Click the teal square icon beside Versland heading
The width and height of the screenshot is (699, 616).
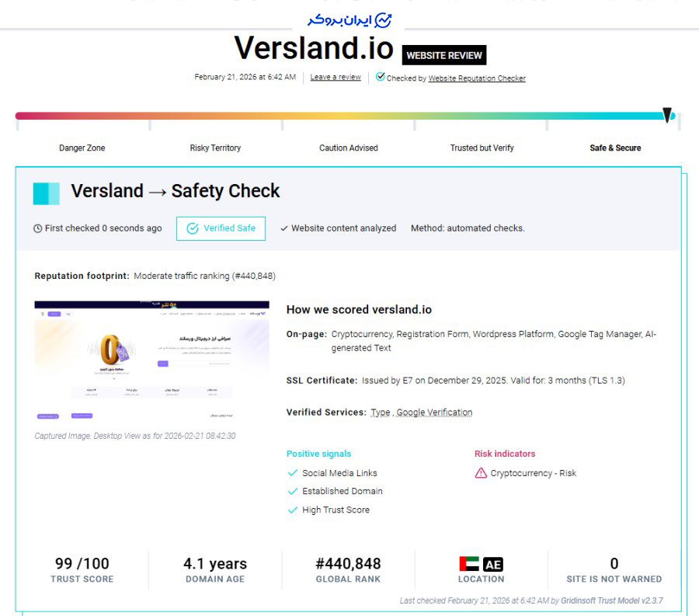[47, 194]
